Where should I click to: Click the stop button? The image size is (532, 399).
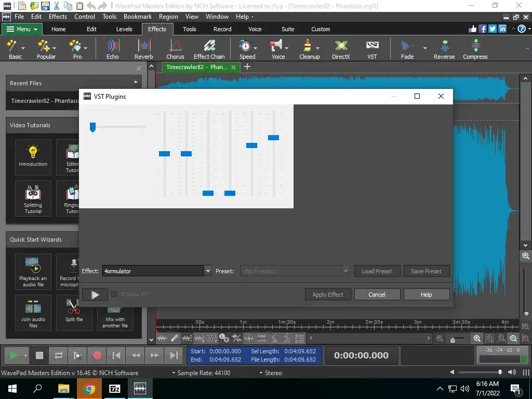pyautogui.click(x=39, y=355)
